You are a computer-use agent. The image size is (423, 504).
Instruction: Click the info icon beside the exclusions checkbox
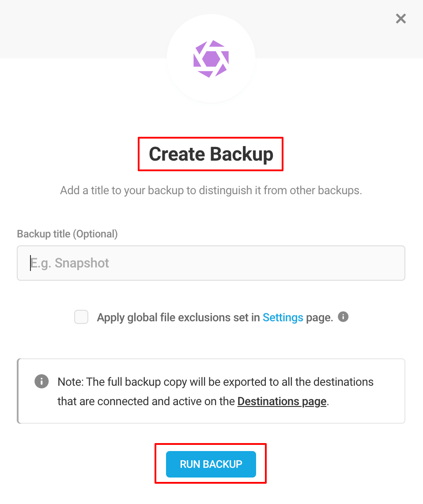343,317
